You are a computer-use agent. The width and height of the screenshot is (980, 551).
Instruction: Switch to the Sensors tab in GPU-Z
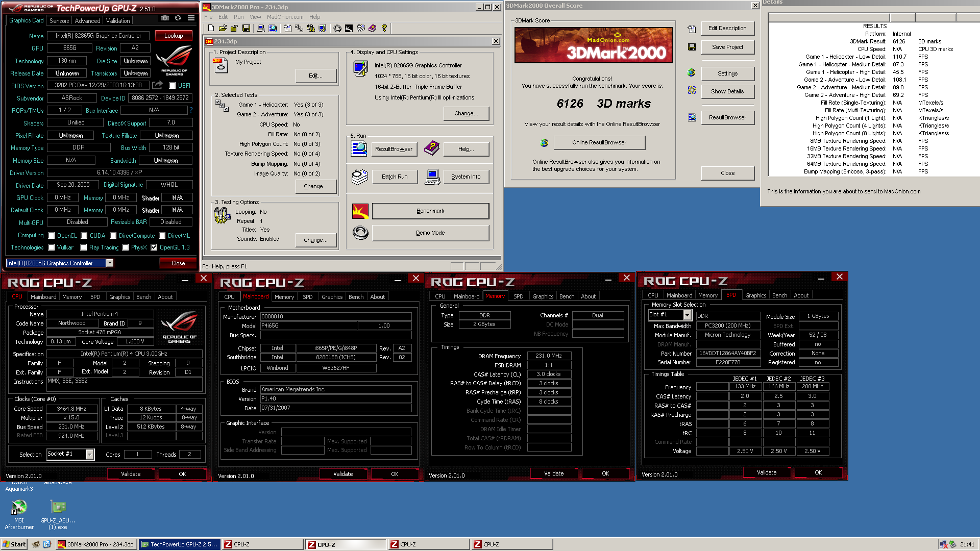coord(59,21)
